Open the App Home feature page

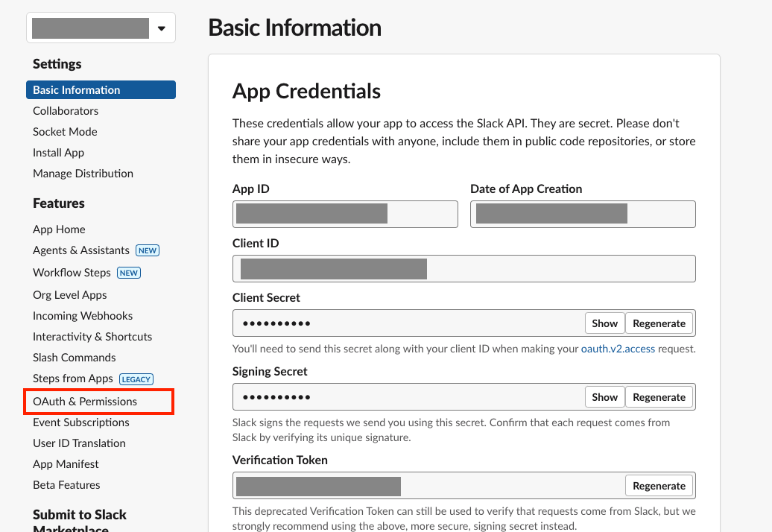59,229
